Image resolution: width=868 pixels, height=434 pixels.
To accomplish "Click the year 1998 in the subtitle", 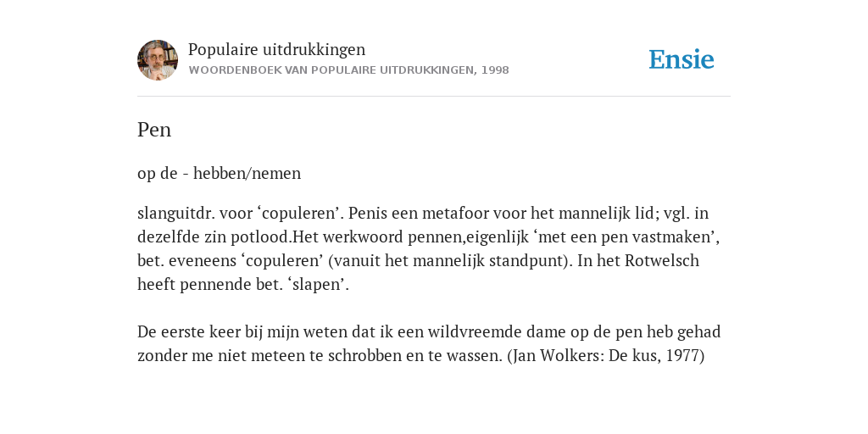I will coord(495,70).
